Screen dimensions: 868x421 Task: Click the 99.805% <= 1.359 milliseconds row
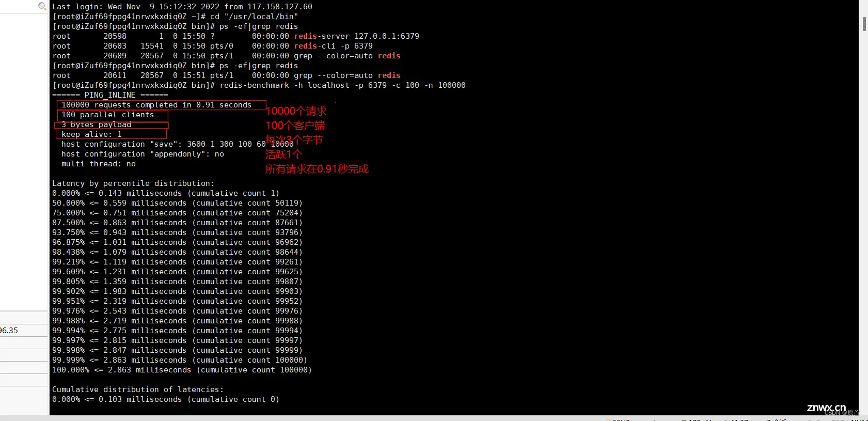(178, 282)
